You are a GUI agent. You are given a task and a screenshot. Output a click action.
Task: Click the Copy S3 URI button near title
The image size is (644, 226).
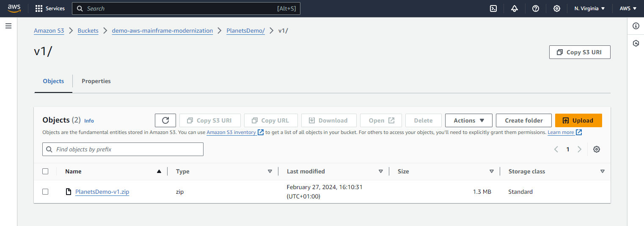pos(580,52)
